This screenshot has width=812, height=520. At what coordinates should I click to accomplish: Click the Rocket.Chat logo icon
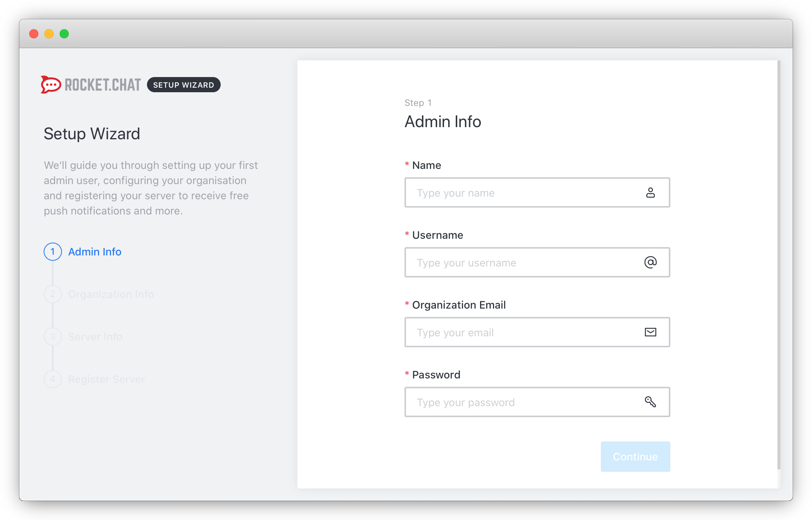coord(51,85)
